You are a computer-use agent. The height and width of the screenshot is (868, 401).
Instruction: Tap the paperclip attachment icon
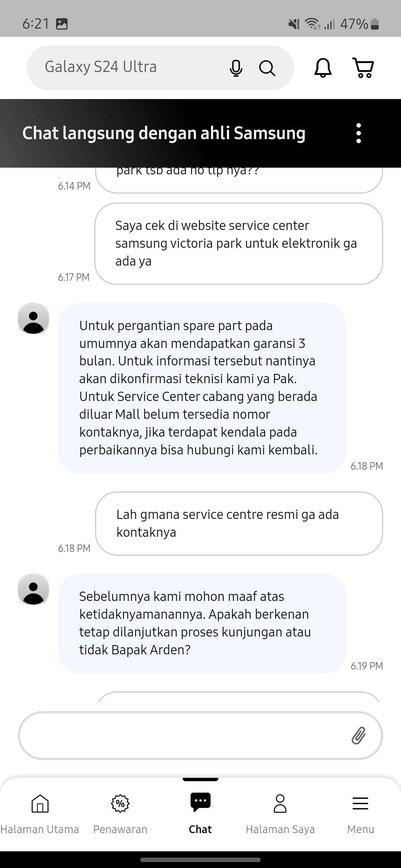pos(359,735)
